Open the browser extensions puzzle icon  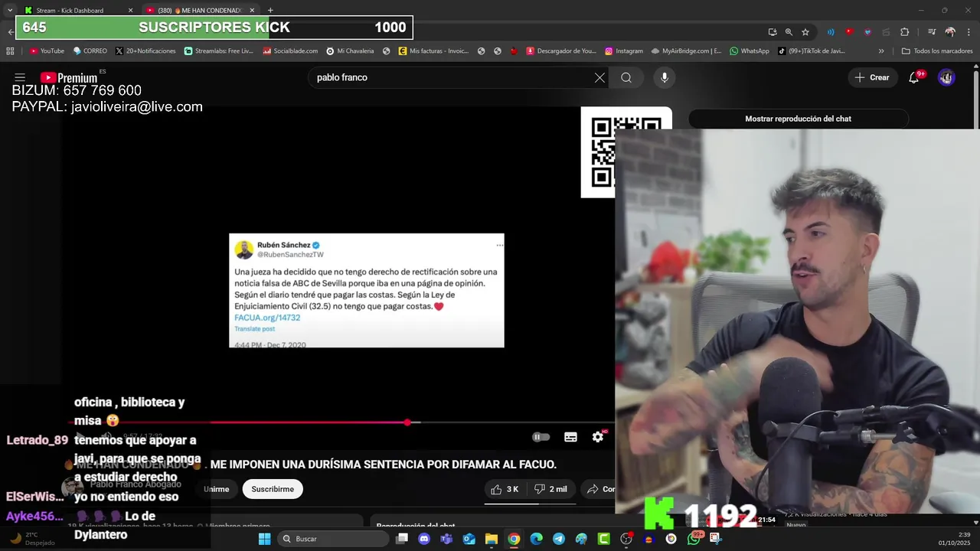pyautogui.click(x=905, y=32)
